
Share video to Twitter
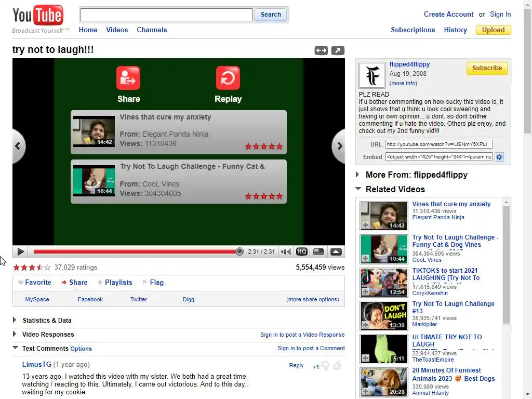pos(138,299)
